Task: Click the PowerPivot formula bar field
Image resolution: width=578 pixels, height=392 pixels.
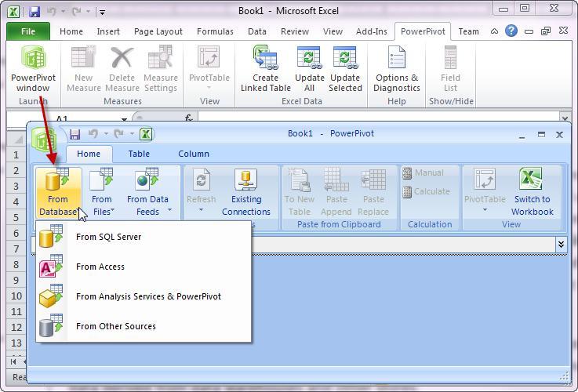Action: (404, 245)
